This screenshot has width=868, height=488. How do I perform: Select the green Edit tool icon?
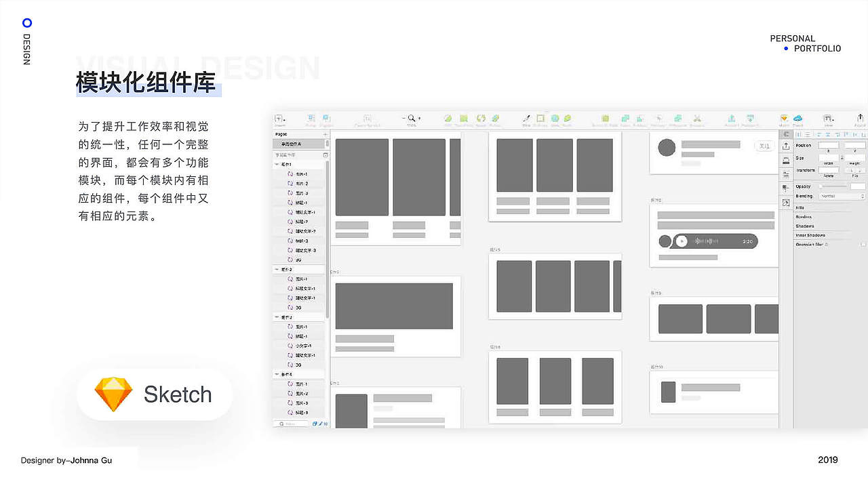point(448,119)
